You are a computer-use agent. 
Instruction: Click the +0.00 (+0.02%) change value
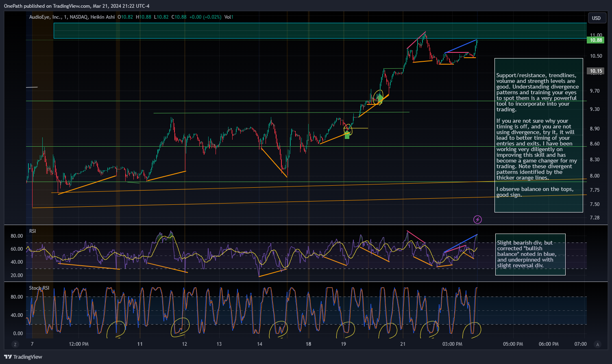(x=205, y=17)
